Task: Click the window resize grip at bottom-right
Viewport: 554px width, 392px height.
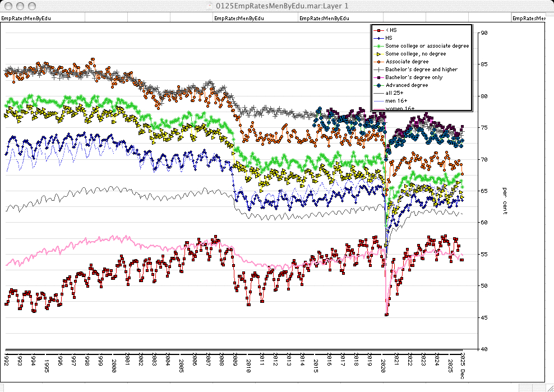Action: point(549,387)
